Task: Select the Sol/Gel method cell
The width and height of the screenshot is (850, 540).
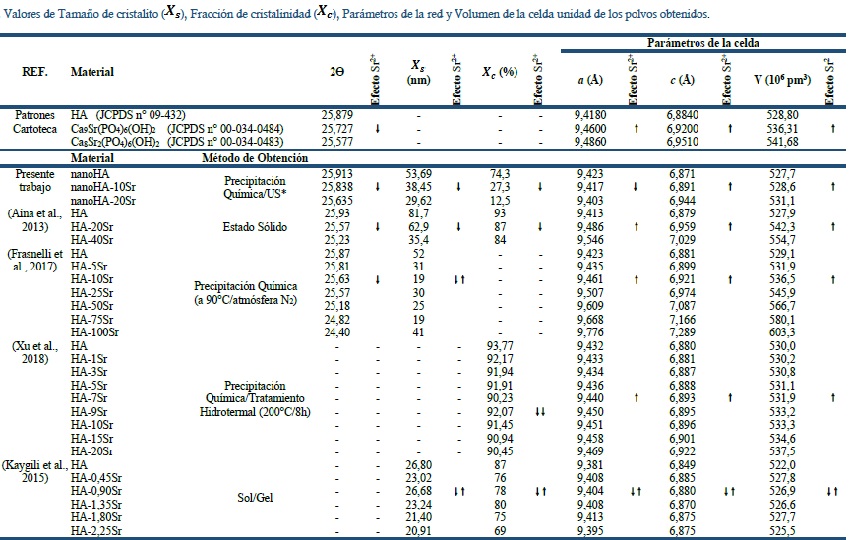Action: pos(253,492)
